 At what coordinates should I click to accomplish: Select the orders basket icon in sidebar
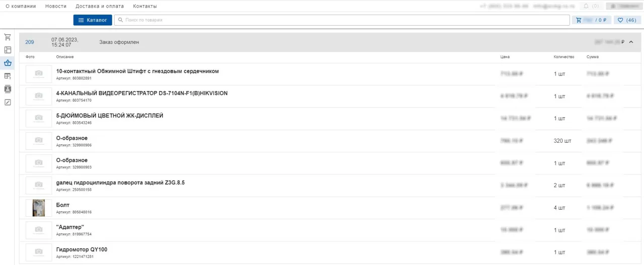[8, 63]
